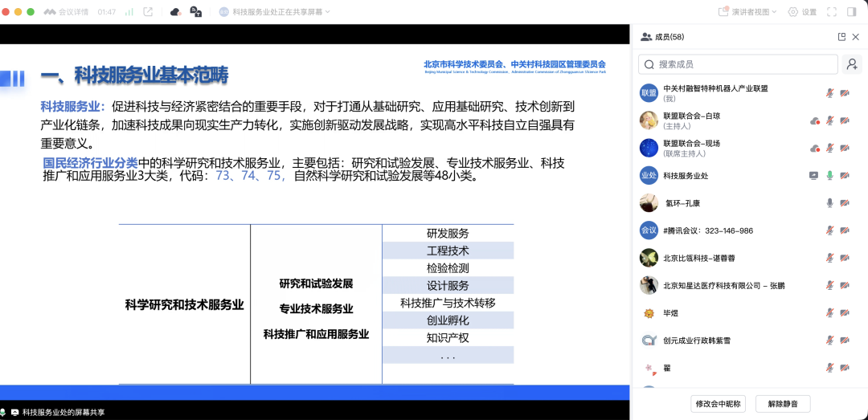The height and width of the screenshot is (420, 868).
Task: Click muted mic icon for 联盟联合会-白琼
Action: 829,120
